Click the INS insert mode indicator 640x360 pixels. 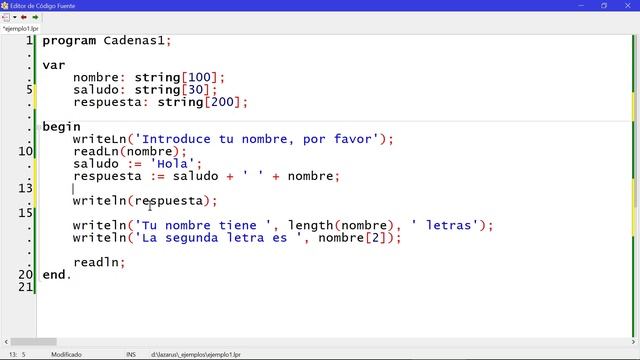[x=131, y=355]
